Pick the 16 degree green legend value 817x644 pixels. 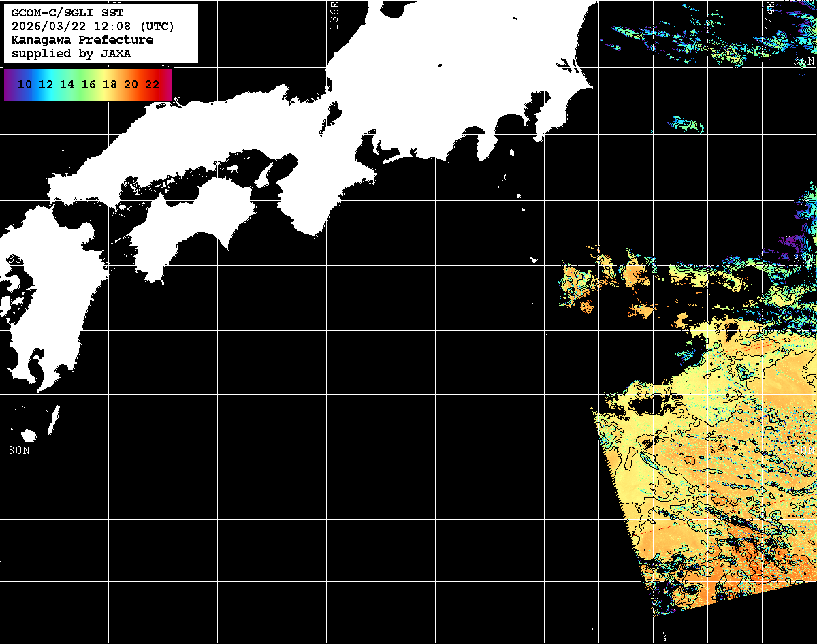89,85
